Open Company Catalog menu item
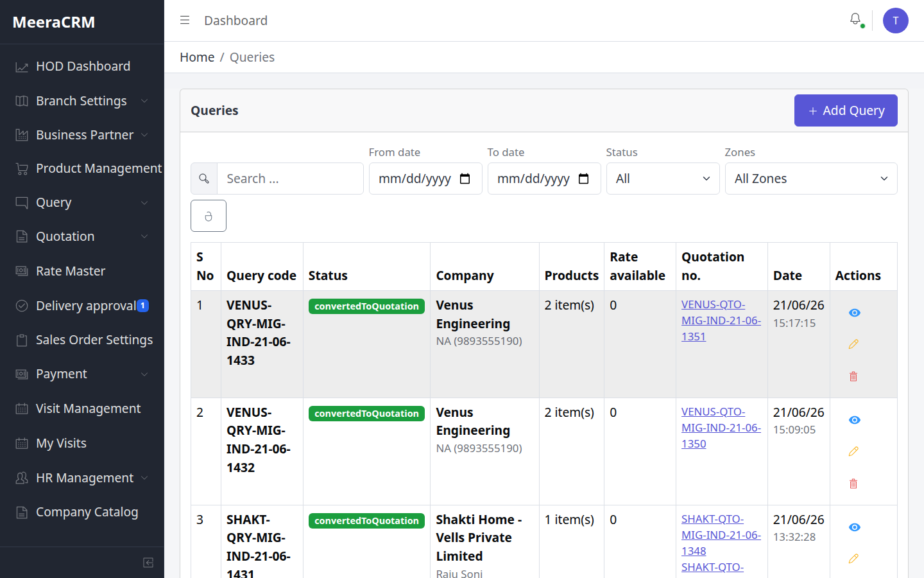924x578 pixels. (x=82, y=512)
